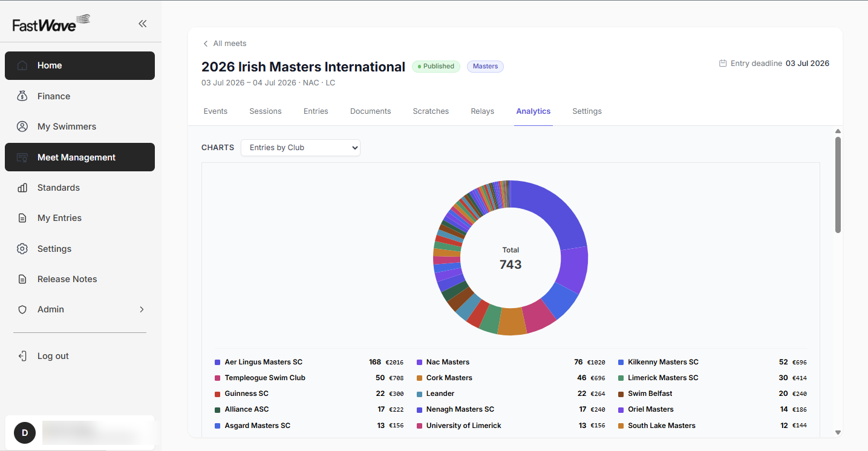Click the South Lake Masters legend entry
This screenshot has height=451, width=868.
pos(713,426)
